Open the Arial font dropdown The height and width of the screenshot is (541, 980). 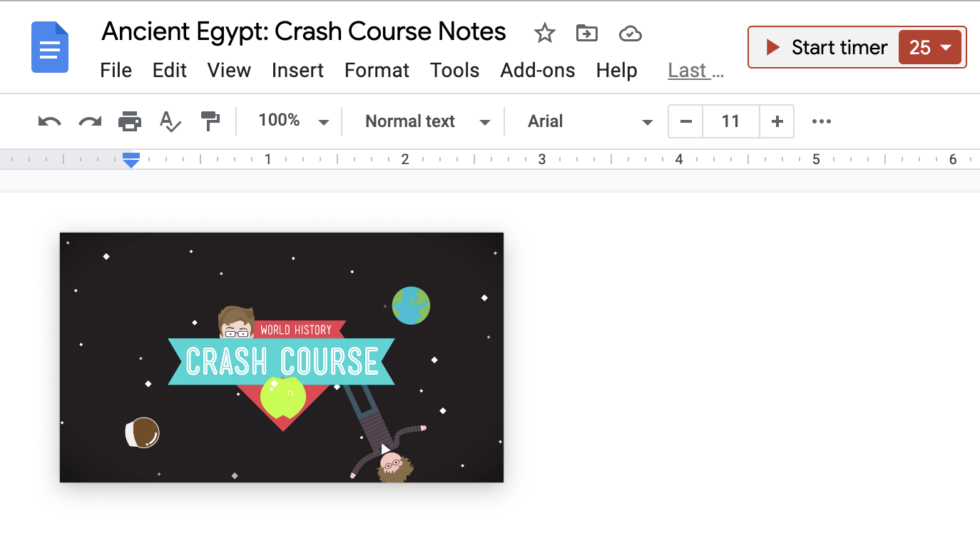(x=590, y=121)
